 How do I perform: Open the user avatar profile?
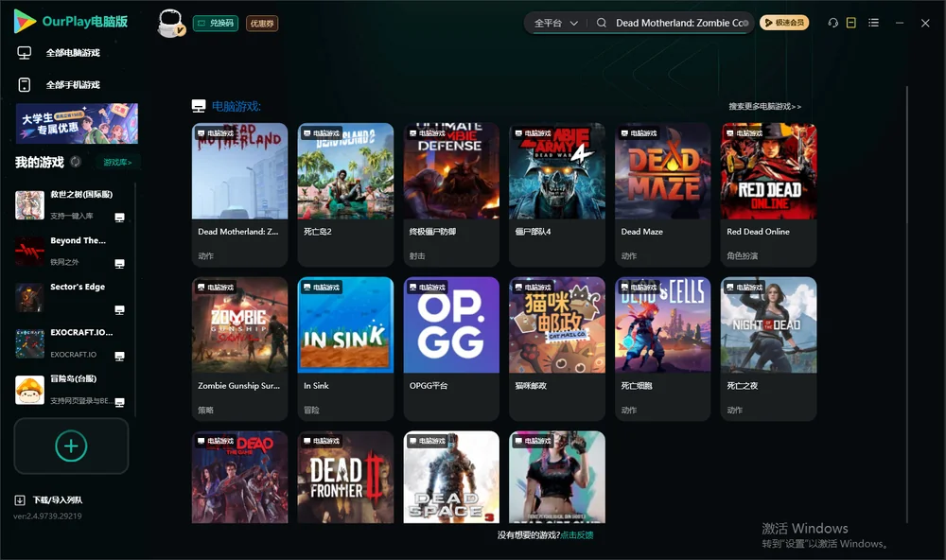170,23
